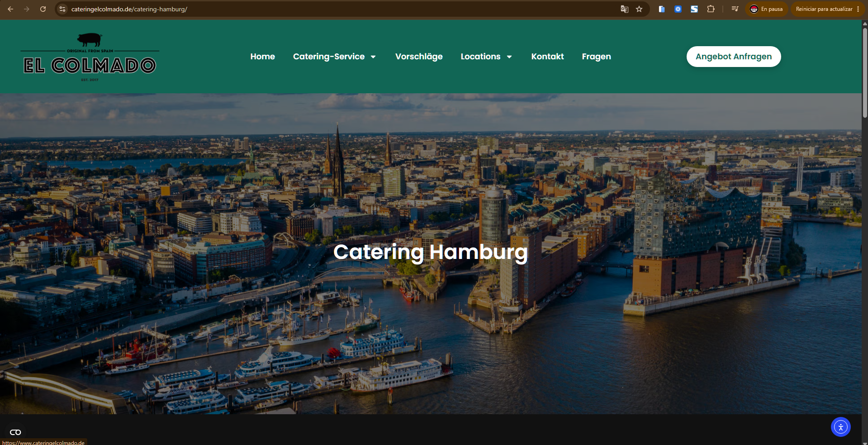Go to the Home menu item
The image size is (868, 445).
pos(263,57)
